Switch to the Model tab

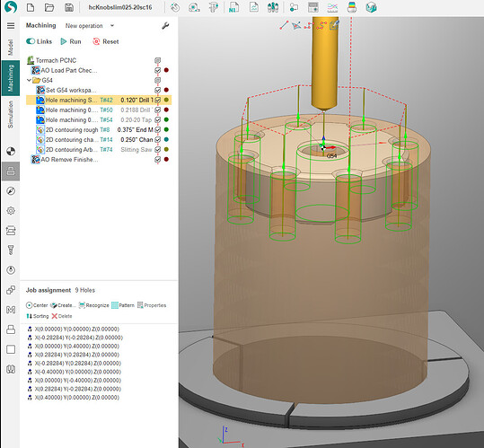[x=11, y=48]
